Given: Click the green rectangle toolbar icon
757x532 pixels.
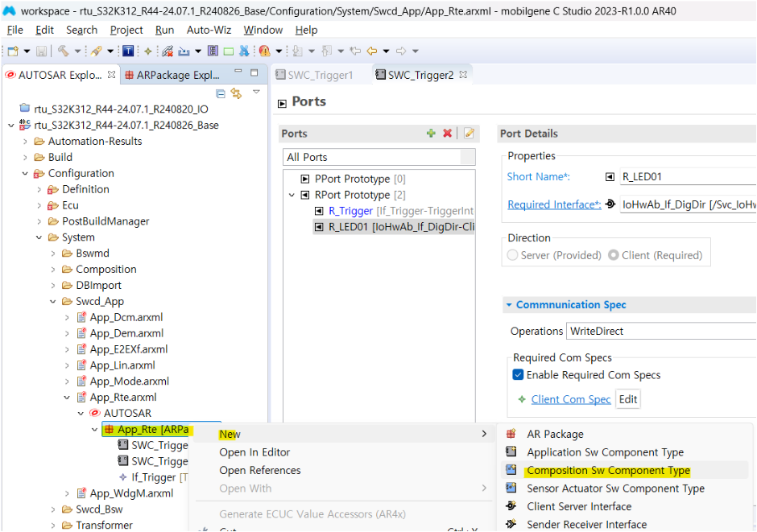Looking at the screenshot, I should [229, 51].
